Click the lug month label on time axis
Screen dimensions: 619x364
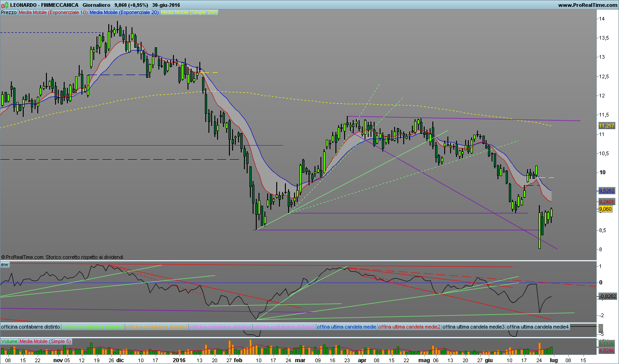point(553,360)
